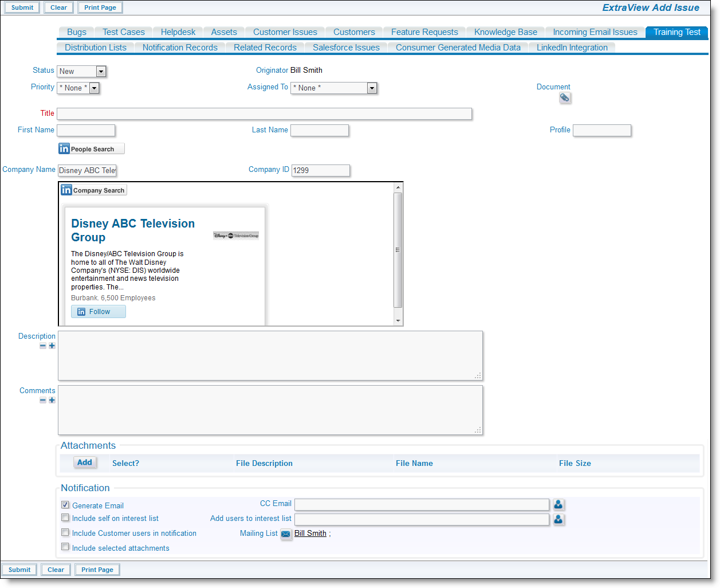Open the Feature Requests tab
Screen dimensions: 720x588
pyautogui.click(x=424, y=32)
